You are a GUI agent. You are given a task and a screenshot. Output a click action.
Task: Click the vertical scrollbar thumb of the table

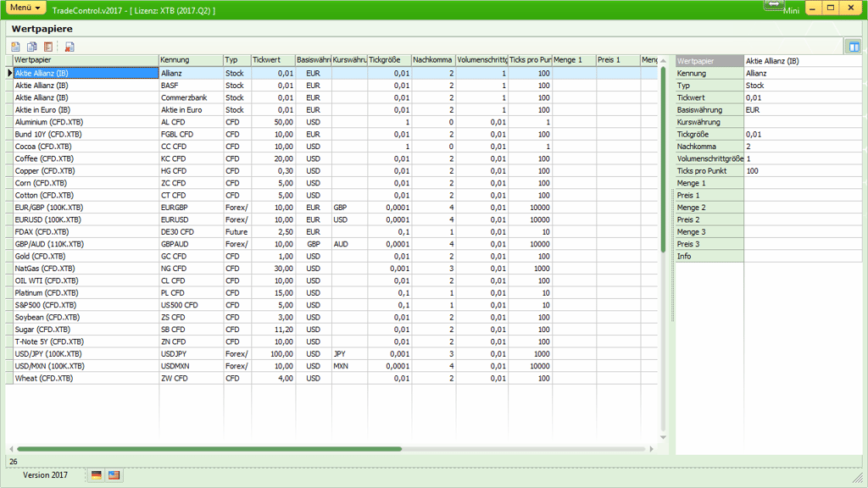[x=663, y=159]
